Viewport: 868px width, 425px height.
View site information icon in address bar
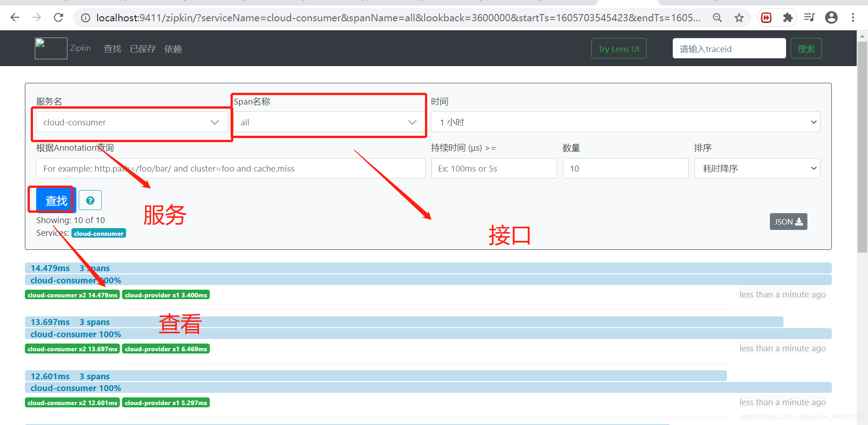click(x=85, y=18)
